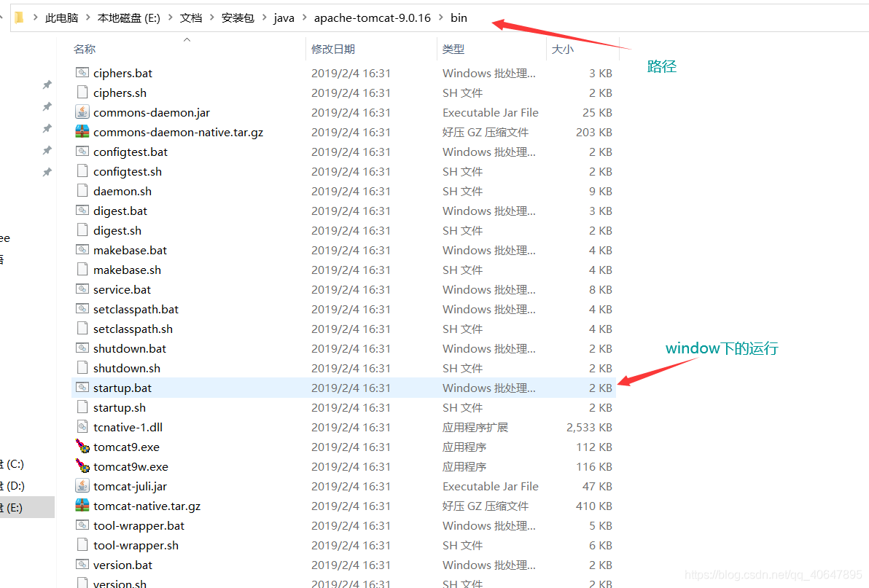Click the 47 KB size cell
Viewport: 869px width, 588px height.
[x=597, y=485]
